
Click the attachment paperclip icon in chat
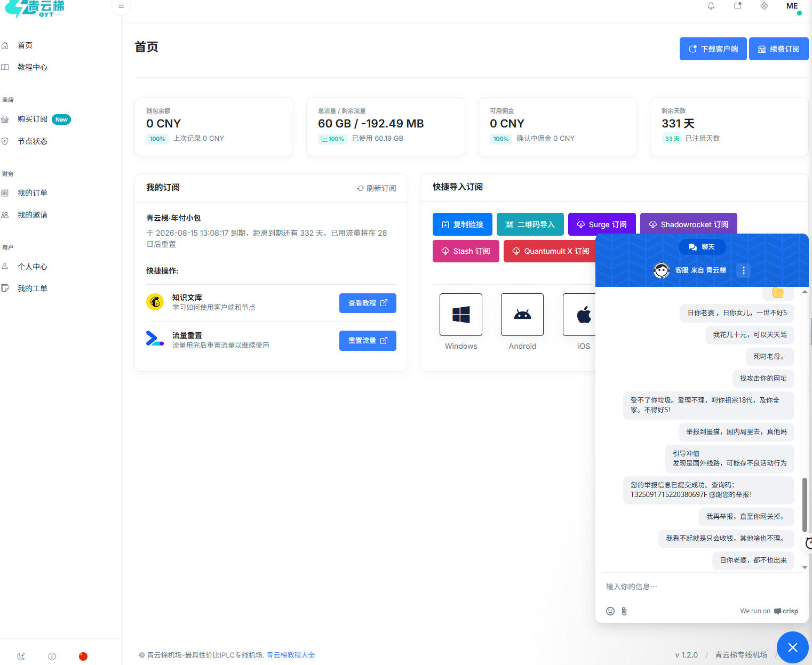624,611
